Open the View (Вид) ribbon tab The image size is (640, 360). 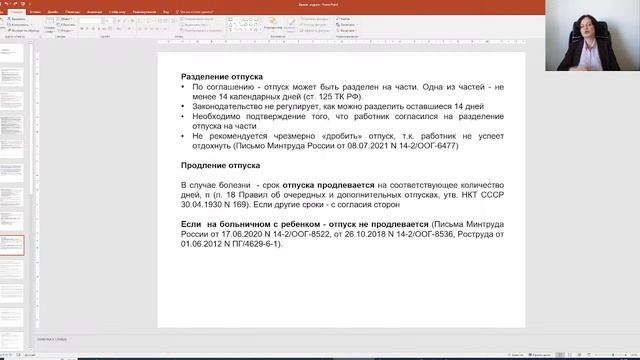166,12
